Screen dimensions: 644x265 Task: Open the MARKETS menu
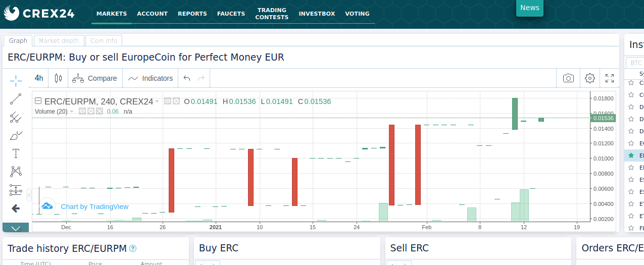[x=112, y=14]
